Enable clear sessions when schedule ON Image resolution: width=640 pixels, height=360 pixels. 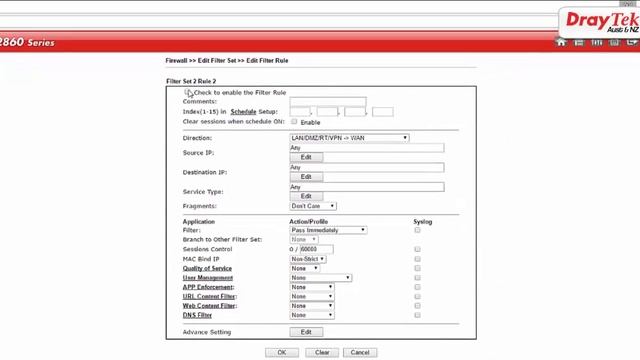point(294,122)
